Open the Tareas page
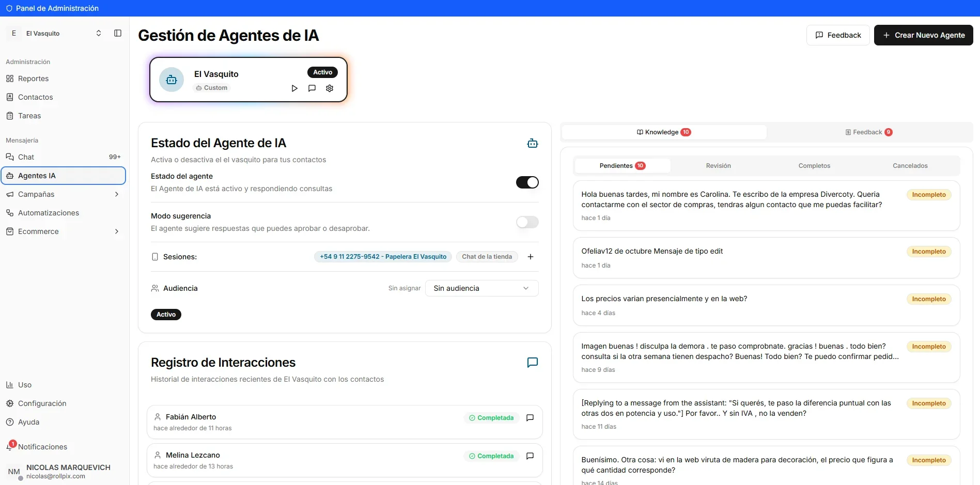The image size is (980, 485). 64,116
